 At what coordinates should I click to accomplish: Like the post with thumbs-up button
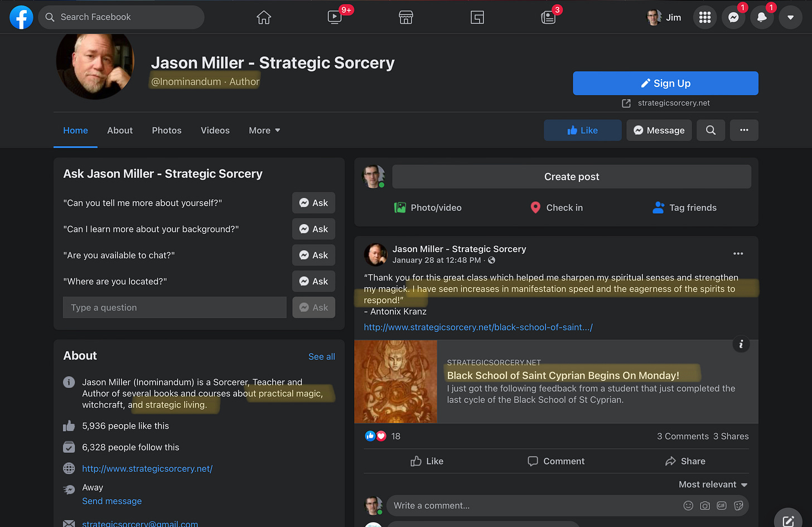(x=427, y=461)
